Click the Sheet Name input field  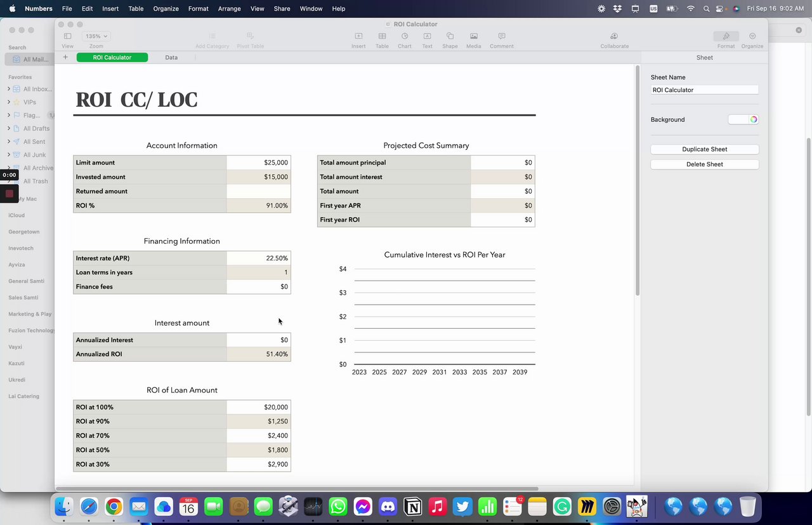point(704,90)
